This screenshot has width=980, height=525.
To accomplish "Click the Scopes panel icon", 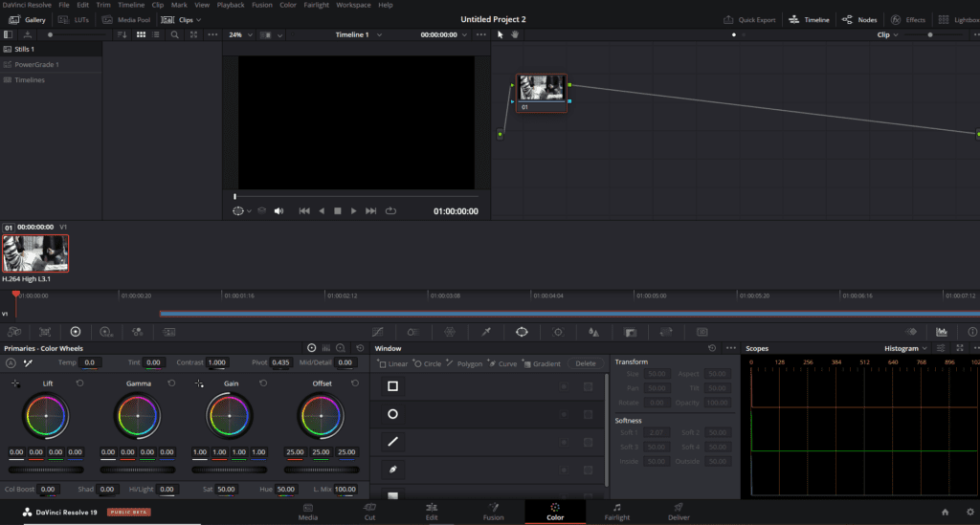I will (x=942, y=332).
